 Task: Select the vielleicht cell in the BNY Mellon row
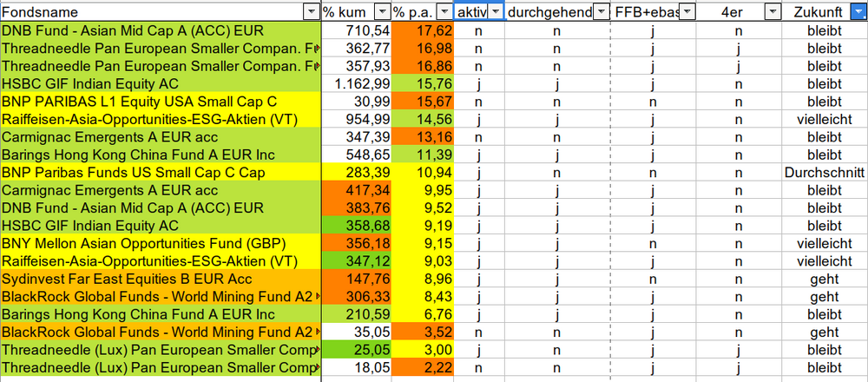pos(825,244)
